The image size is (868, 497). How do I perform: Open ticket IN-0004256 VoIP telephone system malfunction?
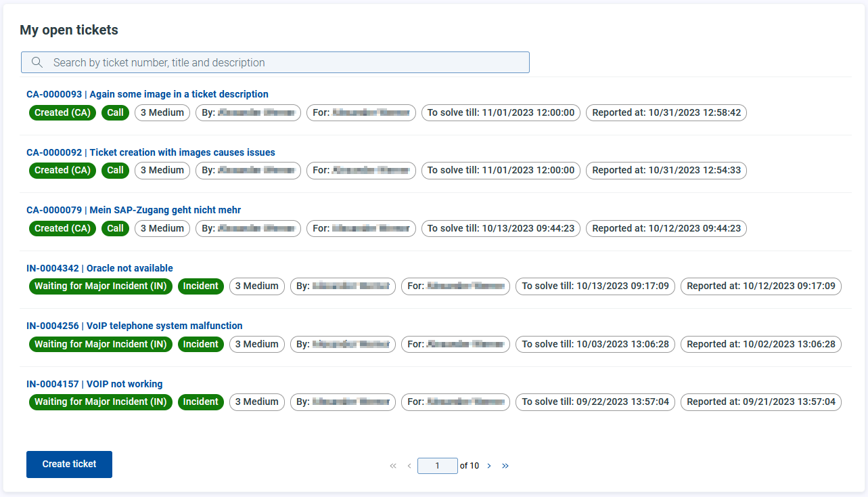click(135, 326)
